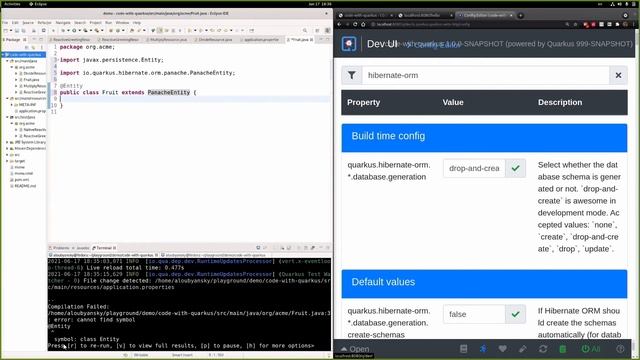This screenshot has height=360, width=640.
Task: Open the Source menu in Eclipse
Action: point(28,23)
